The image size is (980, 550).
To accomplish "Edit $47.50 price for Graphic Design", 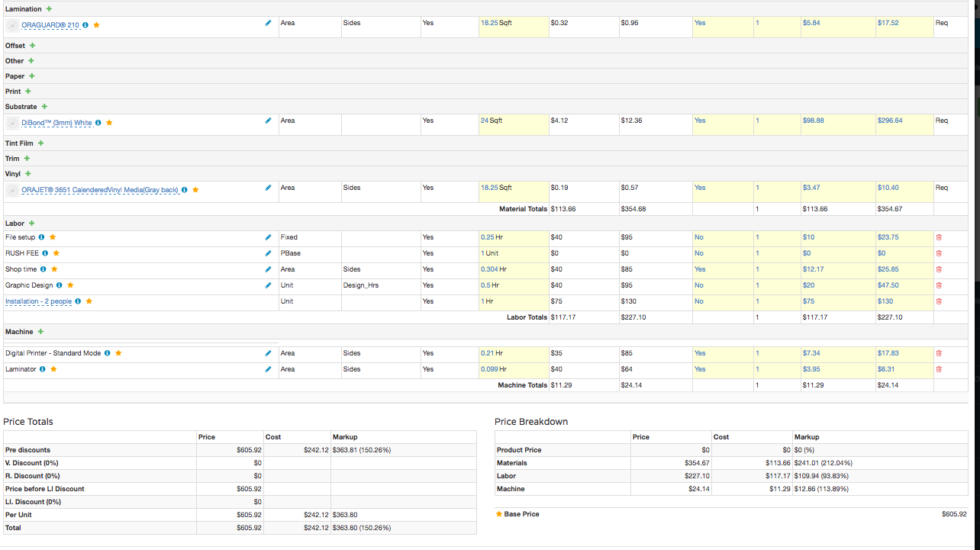I will pyautogui.click(x=904, y=286).
